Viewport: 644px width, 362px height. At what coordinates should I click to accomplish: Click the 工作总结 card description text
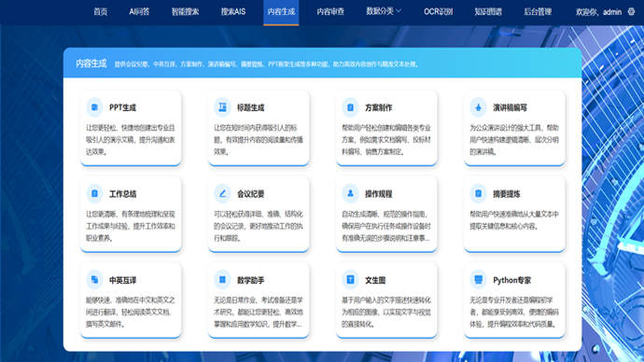130,226
